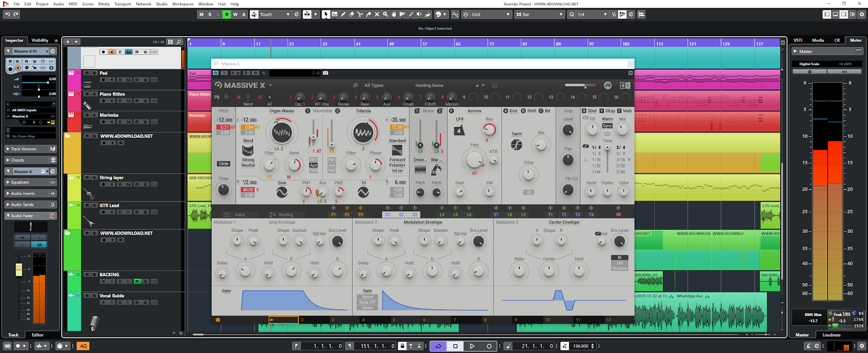Screen dimensions: 868x353
Task: Select the Mute X tool
Action: pyautogui.click(x=377, y=15)
